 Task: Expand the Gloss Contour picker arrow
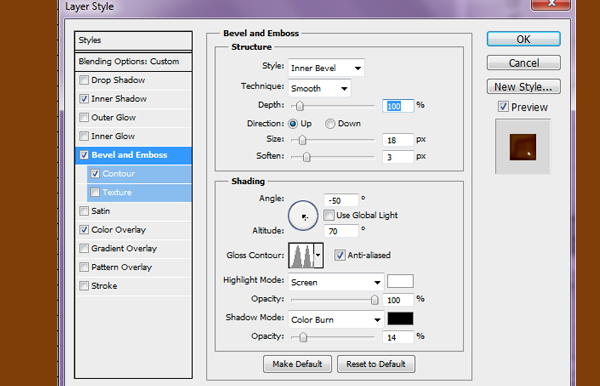tap(318, 255)
